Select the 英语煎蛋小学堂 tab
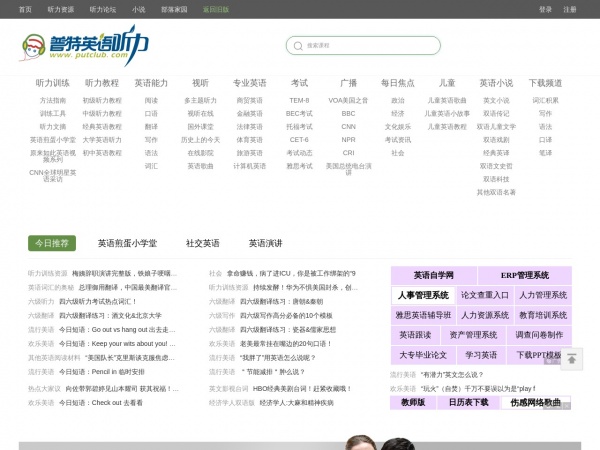This screenshot has width=600, height=450. (127, 243)
